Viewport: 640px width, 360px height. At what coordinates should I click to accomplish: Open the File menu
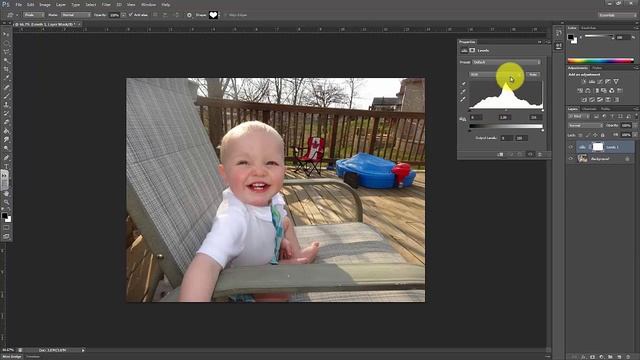coord(19,4)
